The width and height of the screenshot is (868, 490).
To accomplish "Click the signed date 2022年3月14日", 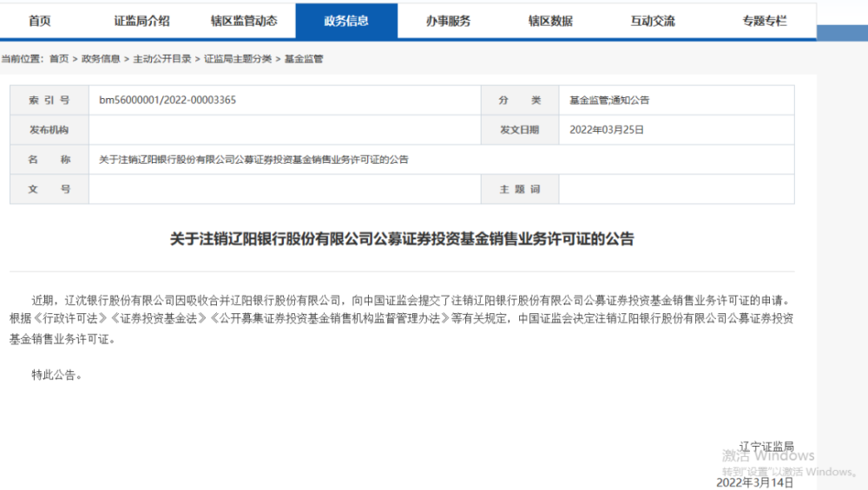I will click(x=755, y=482).
